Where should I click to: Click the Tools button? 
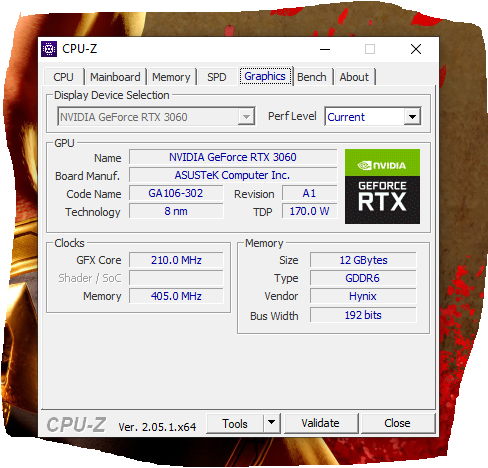coord(235,423)
